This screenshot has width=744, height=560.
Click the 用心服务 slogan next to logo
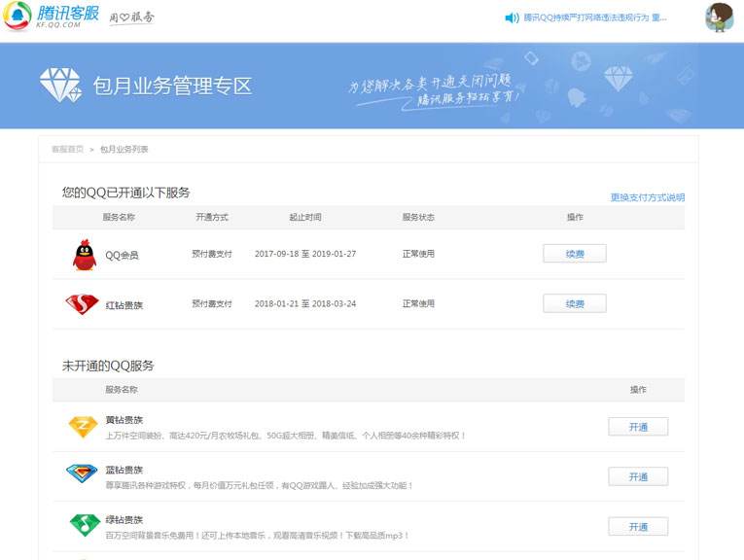click(131, 17)
